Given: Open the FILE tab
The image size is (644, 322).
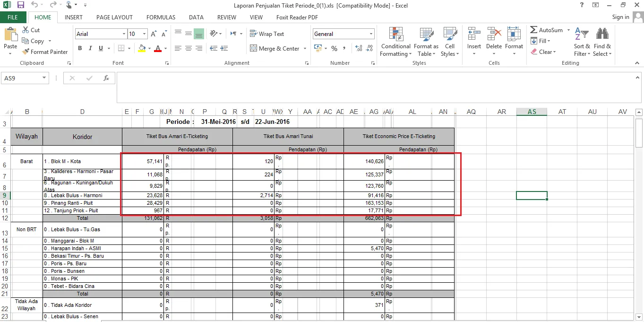Looking at the screenshot, I should (x=13, y=17).
